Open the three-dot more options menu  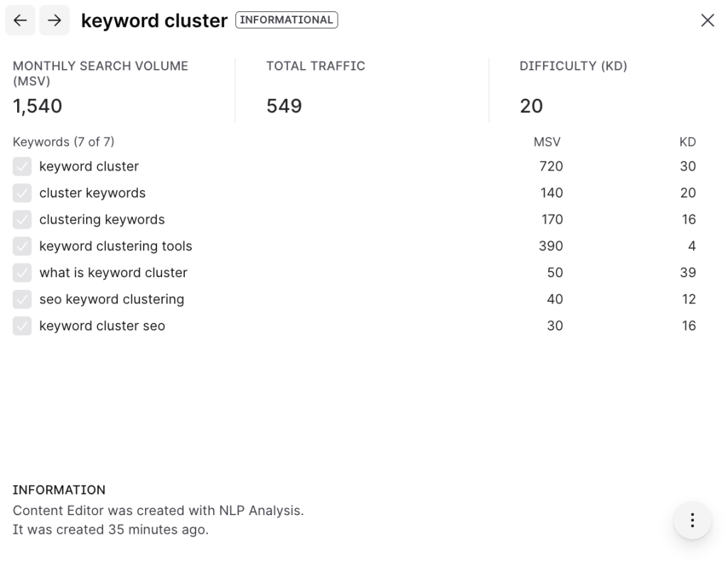click(692, 520)
